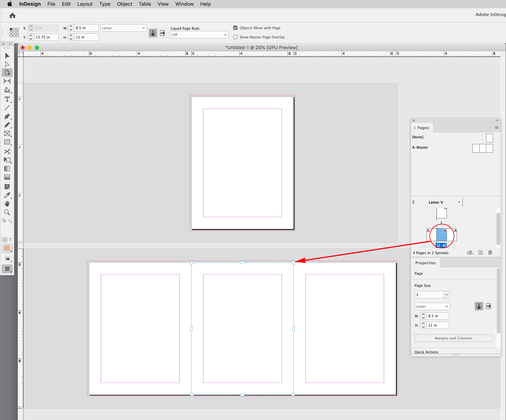Screen dimensions: 506x420
Task: Select the Hand tool
Action: (x=7, y=204)
